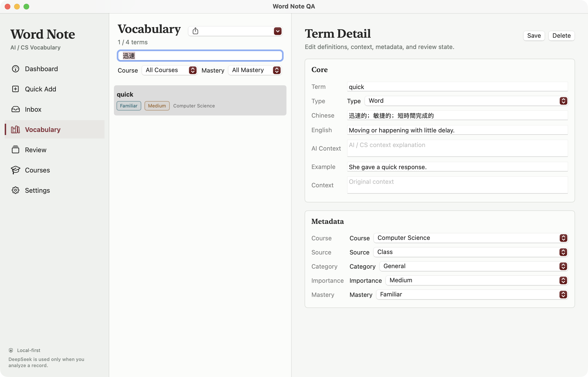Open the Importance dropdown showing Medium
Screen dimensions: 588x377
tap(476, 281)
